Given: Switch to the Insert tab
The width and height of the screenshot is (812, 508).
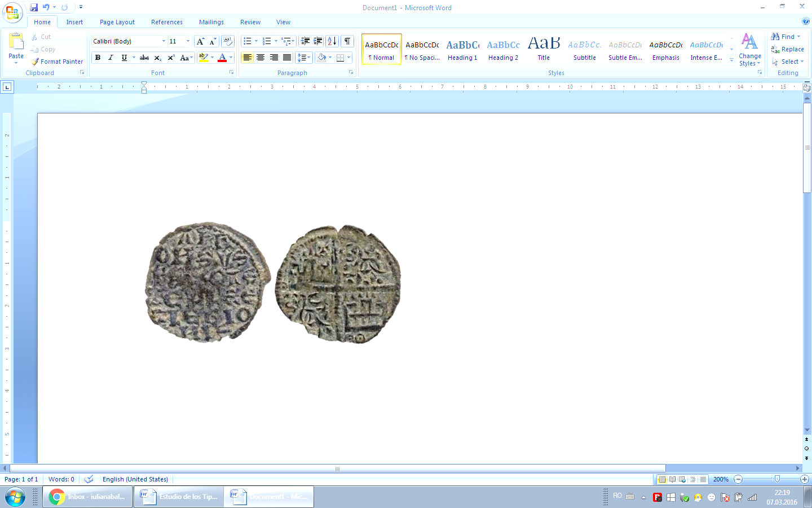Looking at the screenshot, I should (x=74, y=22).
